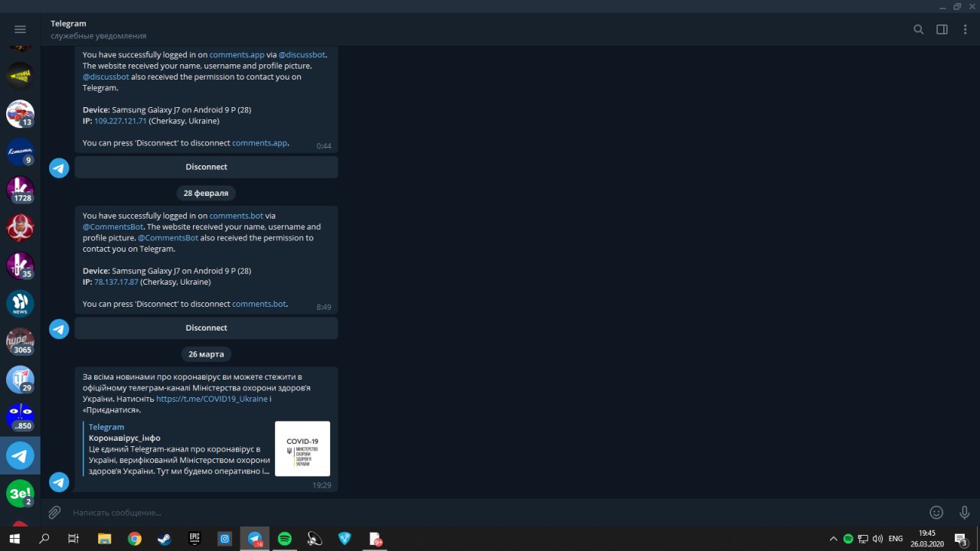The image size is (980, 551).
Task: Open Spotify from the taskbar
Action: pos(285,539)
